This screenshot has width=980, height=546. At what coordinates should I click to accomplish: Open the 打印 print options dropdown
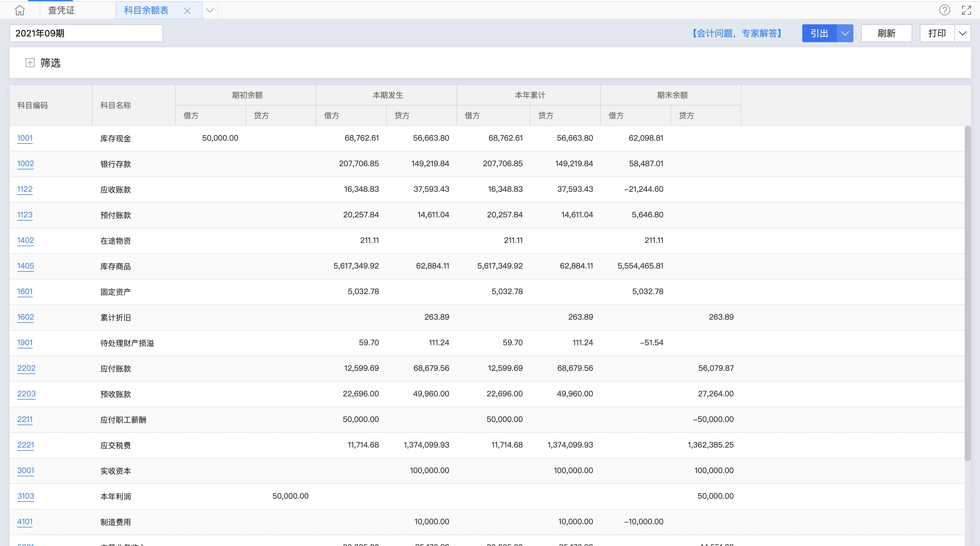962,34
